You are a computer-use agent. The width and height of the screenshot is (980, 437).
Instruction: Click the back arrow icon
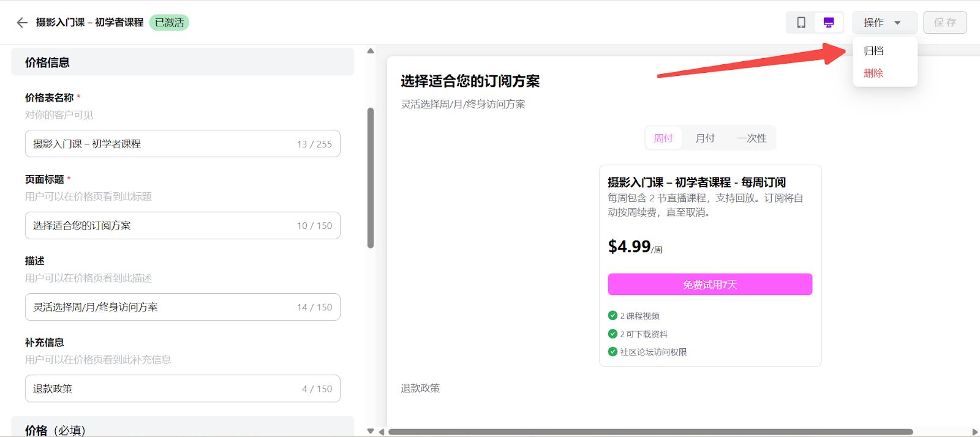pos(22,23)
